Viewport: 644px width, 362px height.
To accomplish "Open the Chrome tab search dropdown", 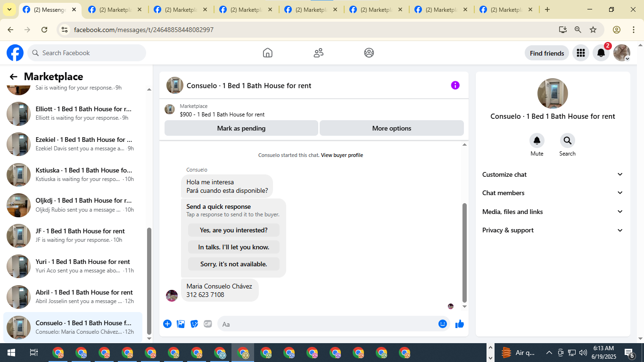I will click(9, 9).
